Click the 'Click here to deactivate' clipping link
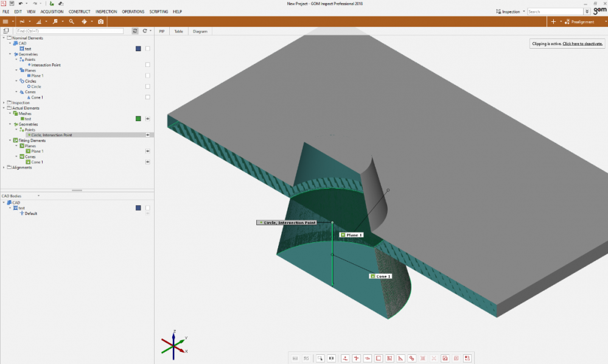Viewport: 608px width, 364px height. coord(582,44)
